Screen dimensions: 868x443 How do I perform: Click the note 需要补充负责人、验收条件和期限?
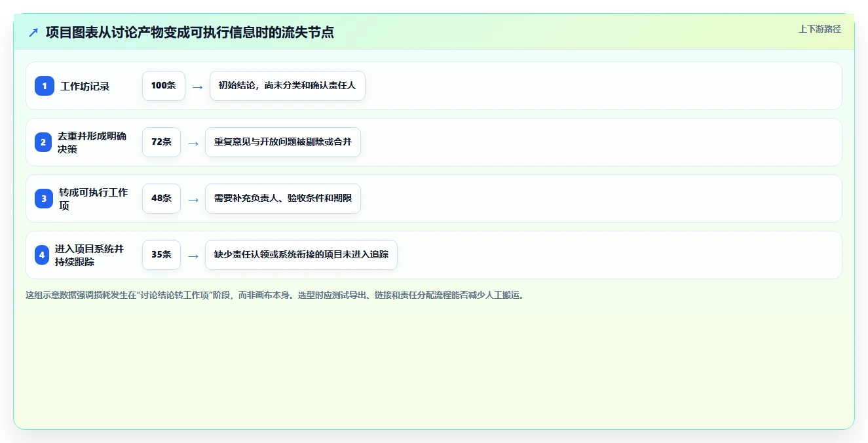[x=283, y=199]
